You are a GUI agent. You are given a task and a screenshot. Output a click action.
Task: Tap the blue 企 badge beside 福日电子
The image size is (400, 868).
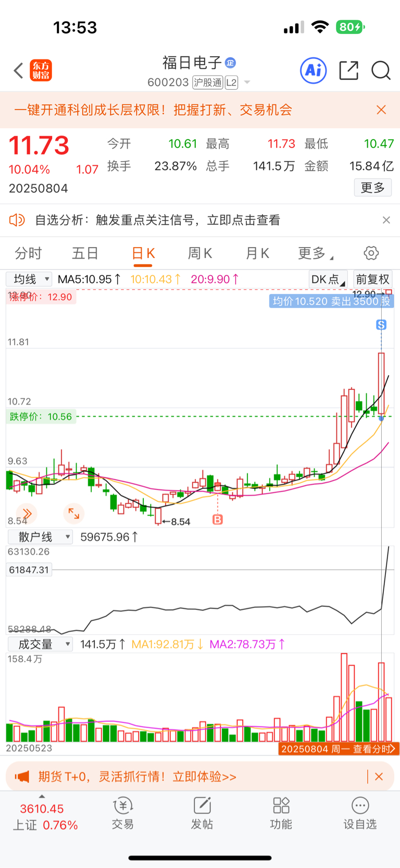click(230, 63)
